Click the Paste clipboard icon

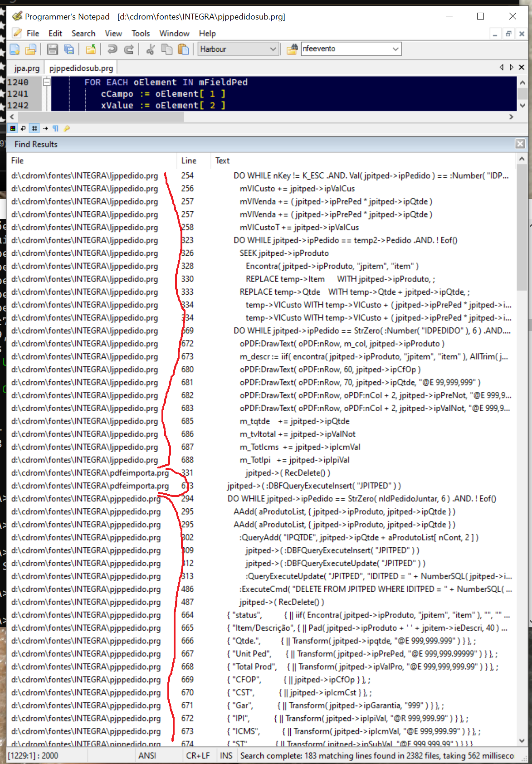coord(183,49)
